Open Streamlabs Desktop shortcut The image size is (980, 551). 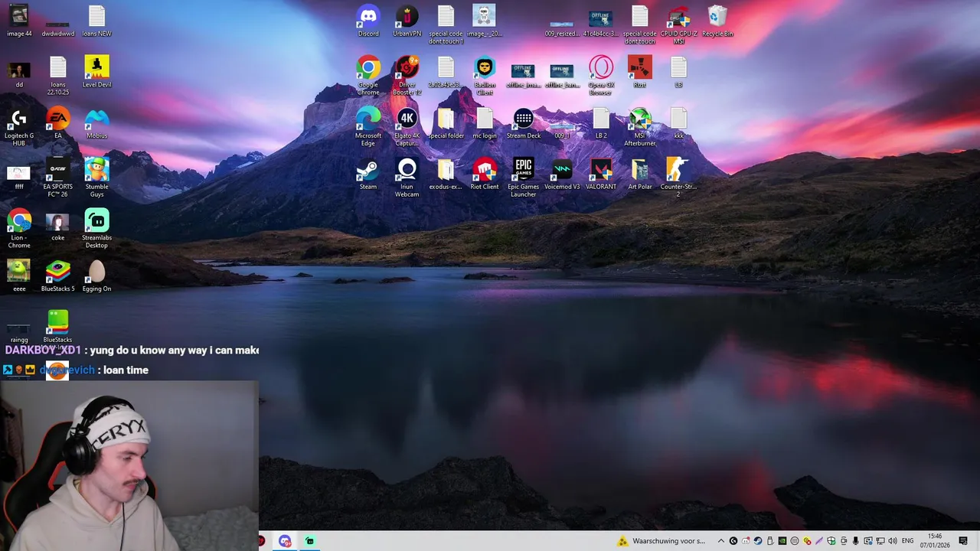pos(96,229)
